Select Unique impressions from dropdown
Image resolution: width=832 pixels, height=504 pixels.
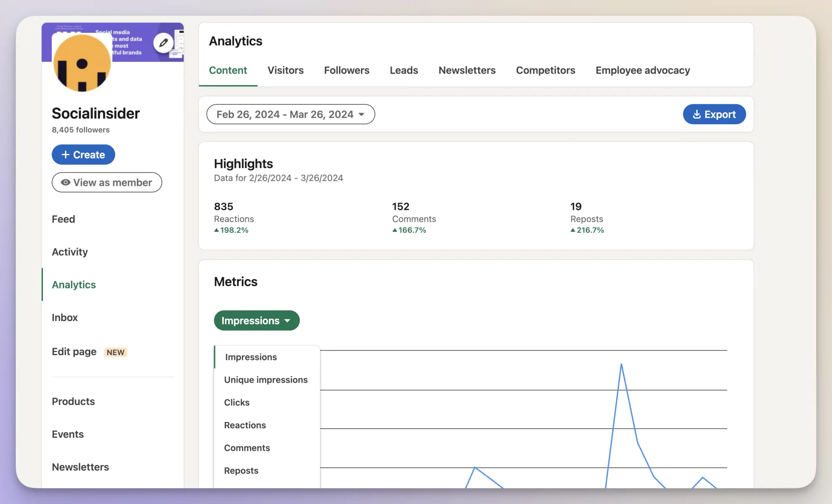(266, 379)
